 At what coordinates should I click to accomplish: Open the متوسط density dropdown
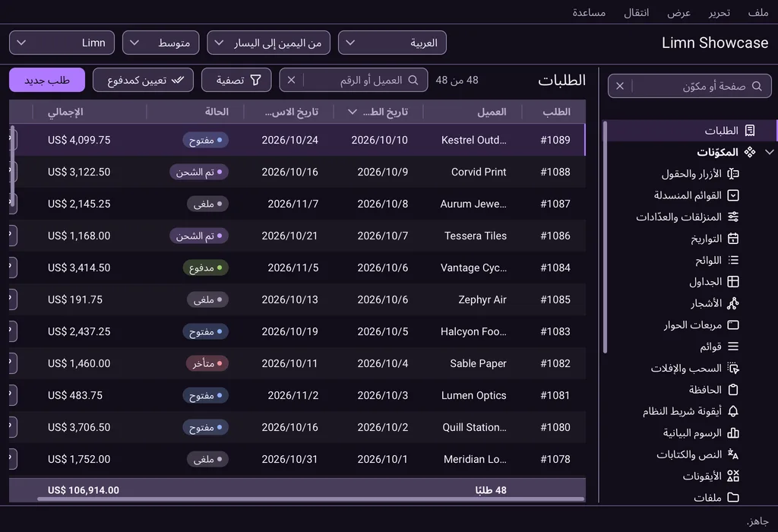(161, 43)
